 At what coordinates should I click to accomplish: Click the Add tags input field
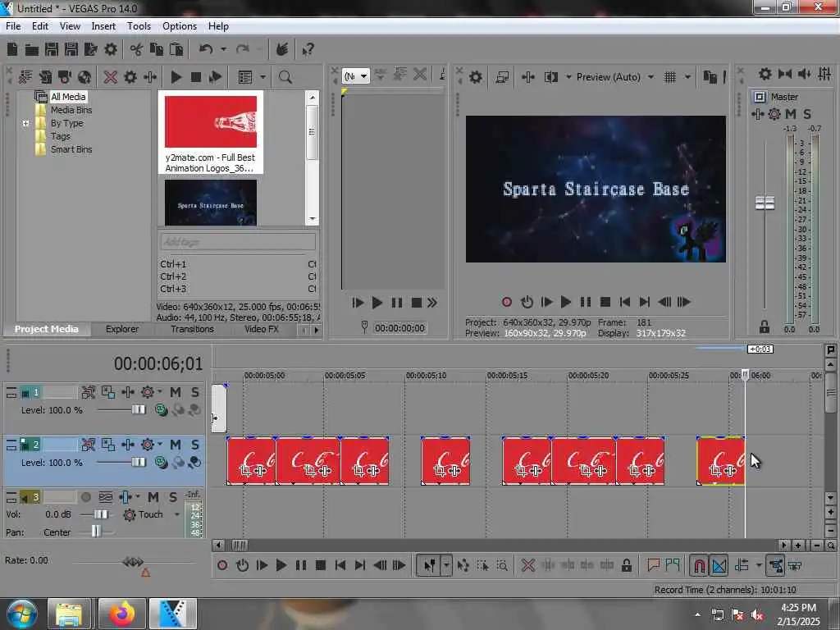[238, 242]
